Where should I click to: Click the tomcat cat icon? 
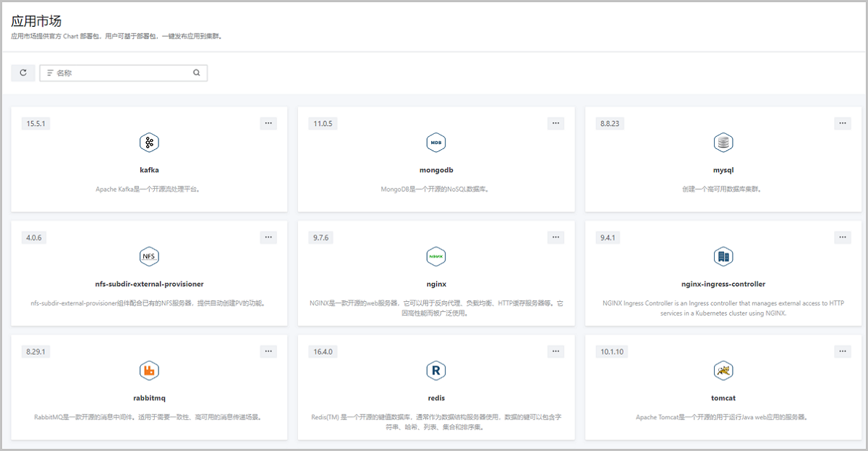tap(723, 371)
